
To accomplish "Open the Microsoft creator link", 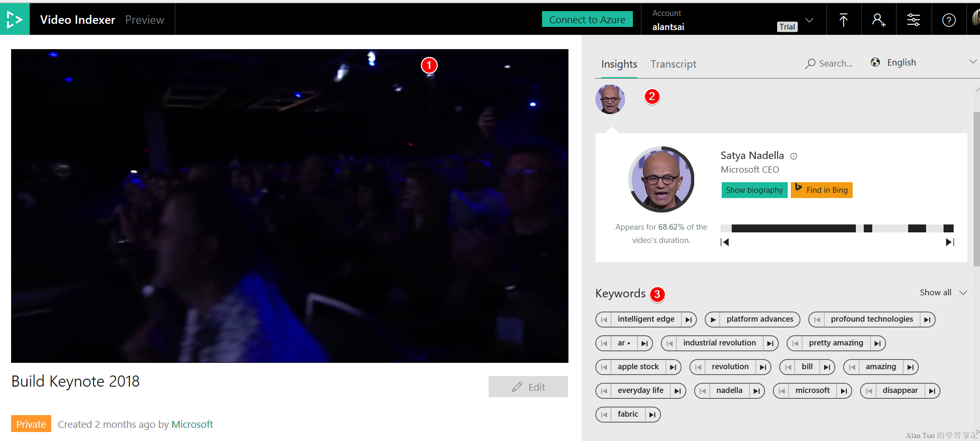I will pos(192,424).
